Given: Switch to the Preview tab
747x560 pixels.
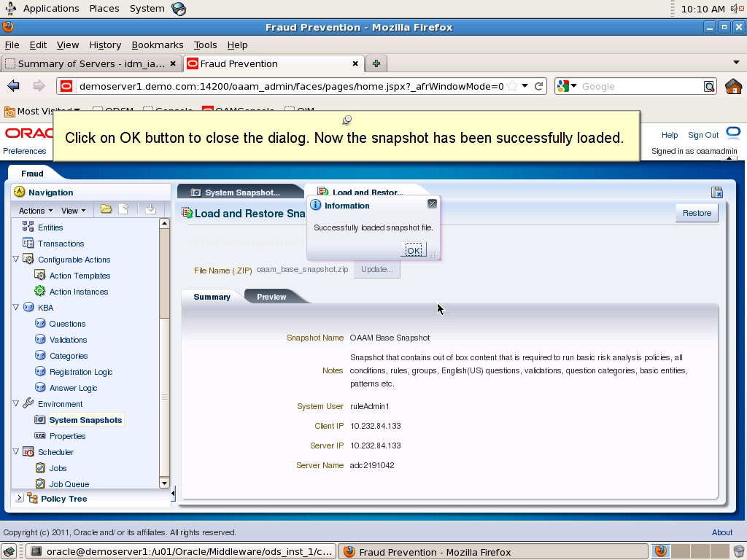Looking at the screenshot, I should click(x=271, y=297).
